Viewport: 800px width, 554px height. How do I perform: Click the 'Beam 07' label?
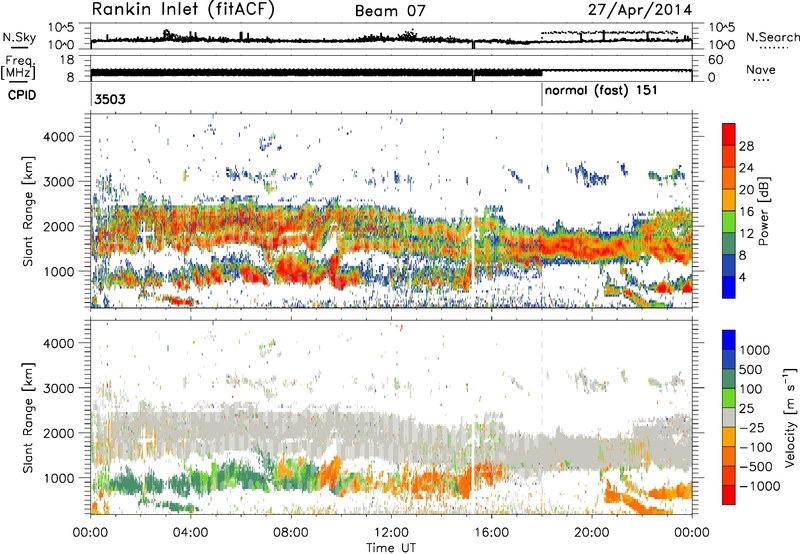[390, 11]
